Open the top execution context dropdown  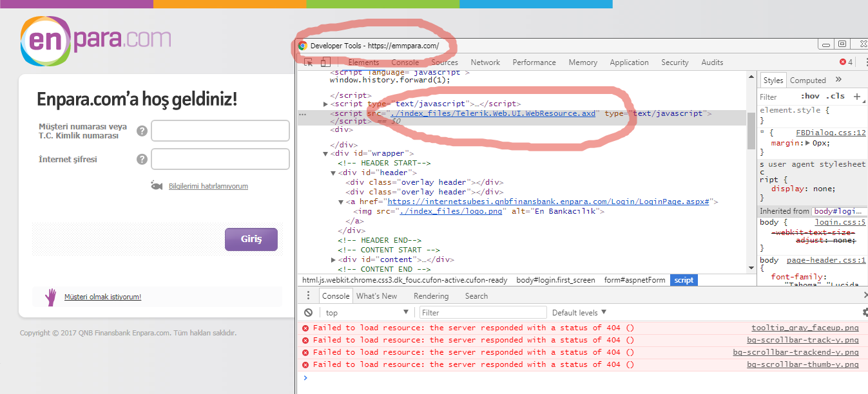[367, 312]
